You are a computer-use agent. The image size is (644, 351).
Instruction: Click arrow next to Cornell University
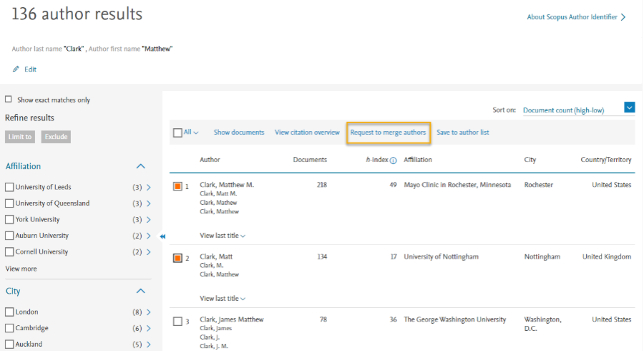tap(148, 252)
